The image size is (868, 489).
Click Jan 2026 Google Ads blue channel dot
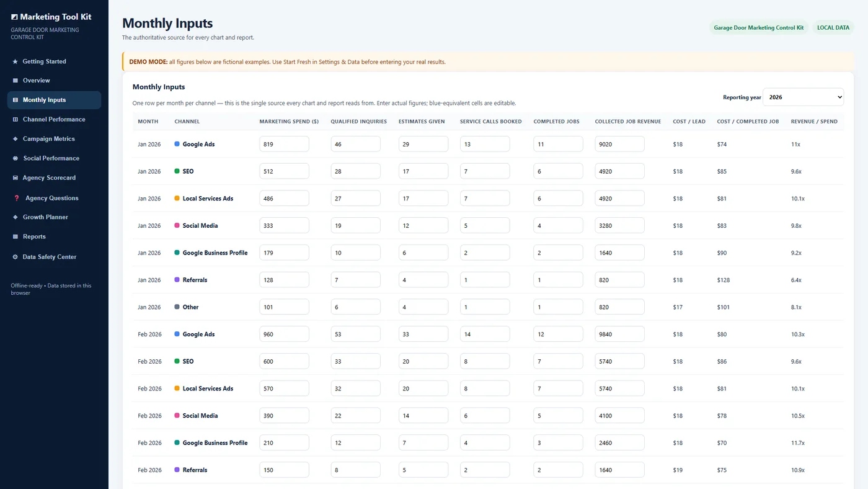[x=177, y=144]
